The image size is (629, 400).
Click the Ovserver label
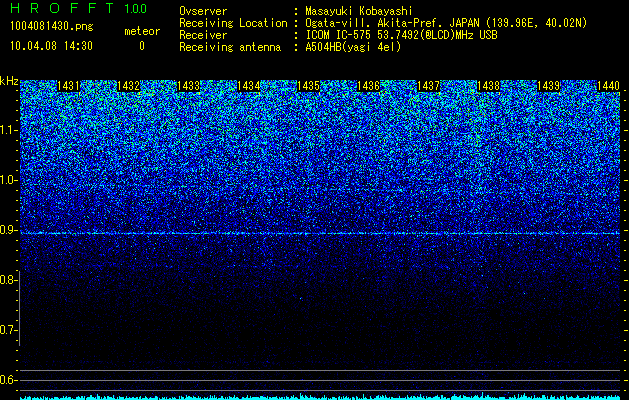(203, 11)
